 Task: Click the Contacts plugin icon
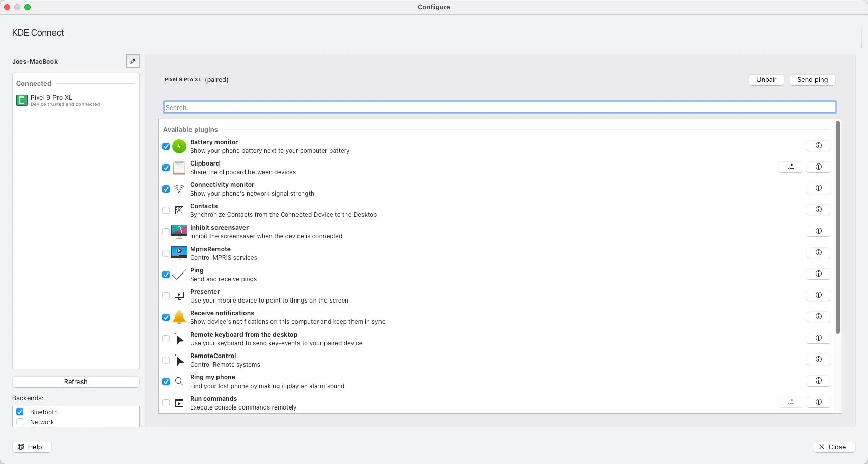[179, 210]
